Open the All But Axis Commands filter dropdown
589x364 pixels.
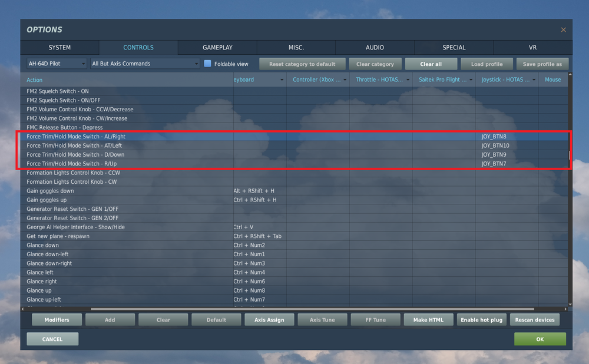tap(145, 63)
